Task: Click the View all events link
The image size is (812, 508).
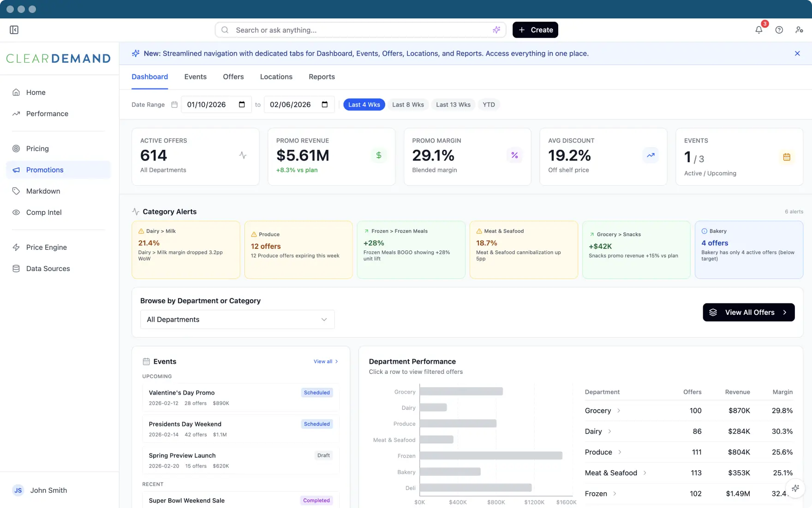Action: (326, 361)
